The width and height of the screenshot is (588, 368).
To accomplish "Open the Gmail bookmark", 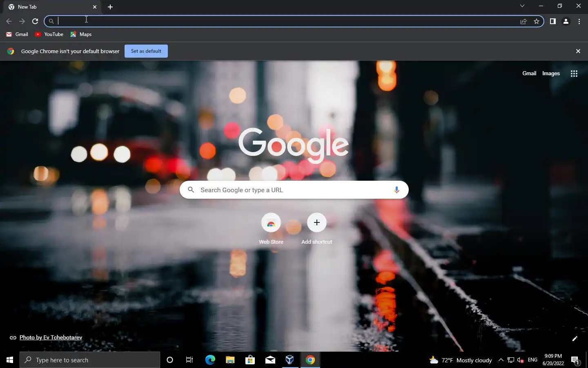I will [x=17, y=34].
